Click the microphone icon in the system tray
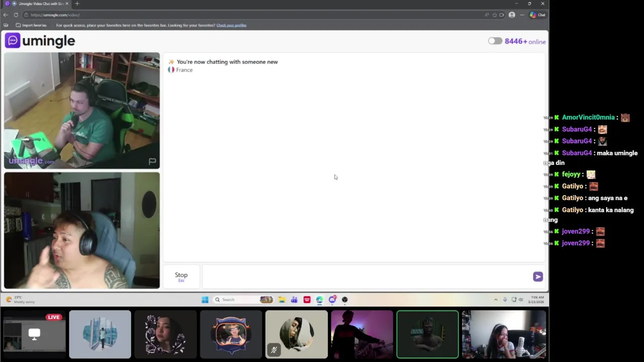This screenshot has height=362, width=644. click(505, 300)
